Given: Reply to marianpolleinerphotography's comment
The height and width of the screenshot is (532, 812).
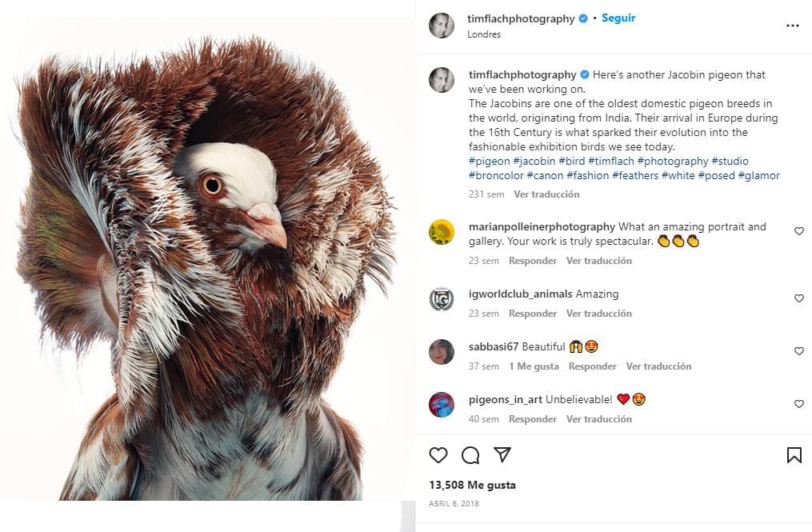Looking at the screenshot, I should (x=533, y=261).
